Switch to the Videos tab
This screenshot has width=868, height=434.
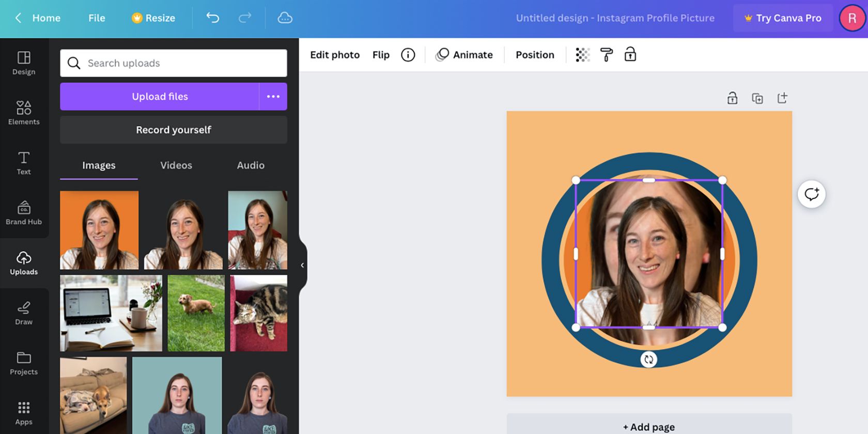tap(176, 165)
